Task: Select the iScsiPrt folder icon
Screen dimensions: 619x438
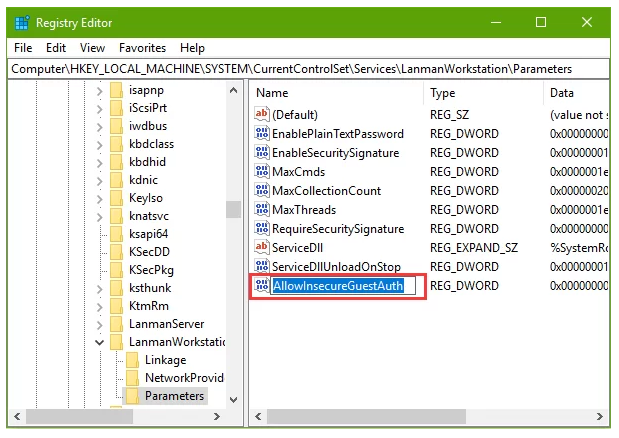Action: (116, 108)
